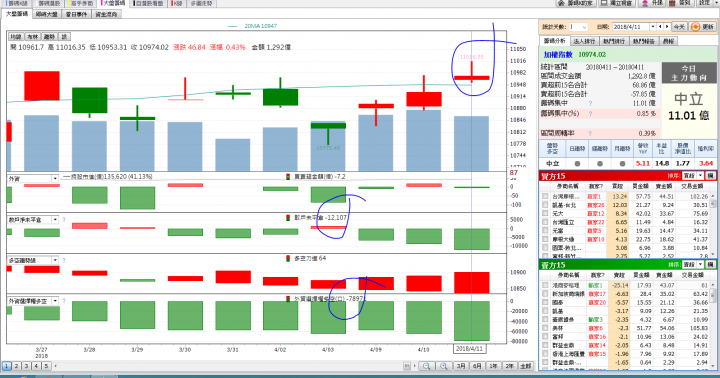Switch to the 籌碼分析 tab

pos(555,41)
